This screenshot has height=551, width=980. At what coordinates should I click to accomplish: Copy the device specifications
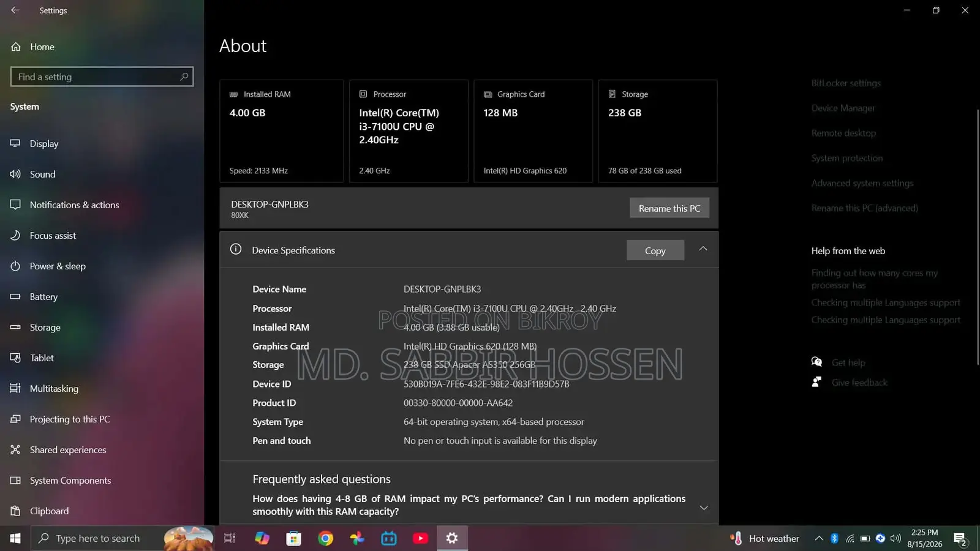pos(655,250)
